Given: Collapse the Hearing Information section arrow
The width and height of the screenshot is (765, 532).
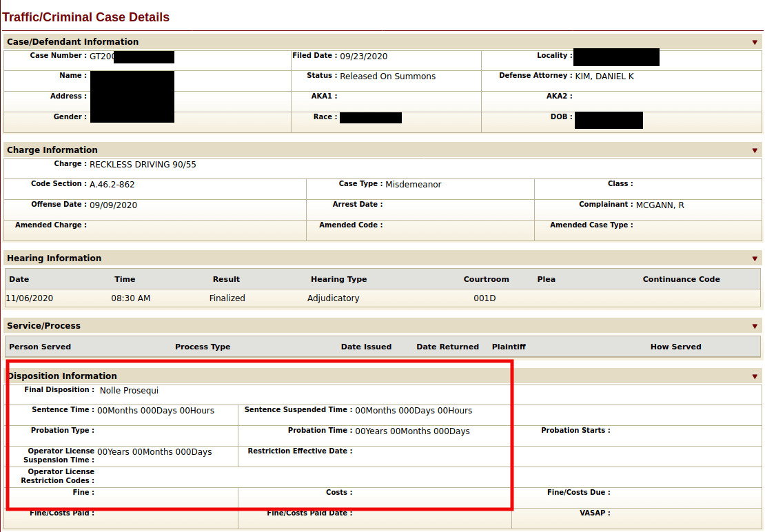Looking at the screenshot, I should (754, 259).
